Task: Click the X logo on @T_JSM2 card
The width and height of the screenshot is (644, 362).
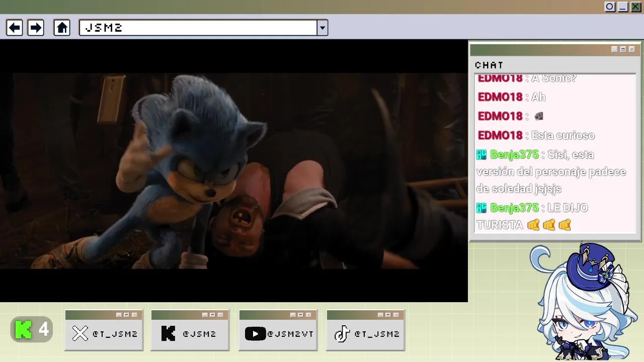Action: point(80,333)
